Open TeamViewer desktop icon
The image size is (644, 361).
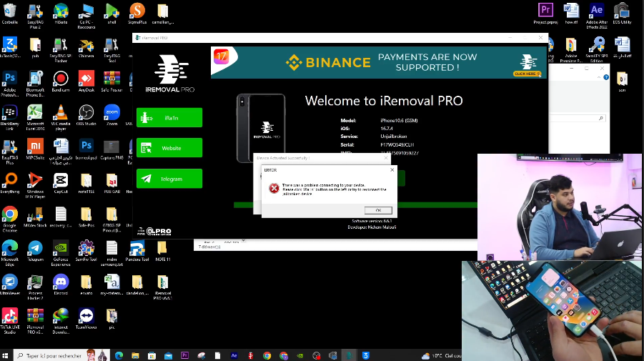[86, 319]
